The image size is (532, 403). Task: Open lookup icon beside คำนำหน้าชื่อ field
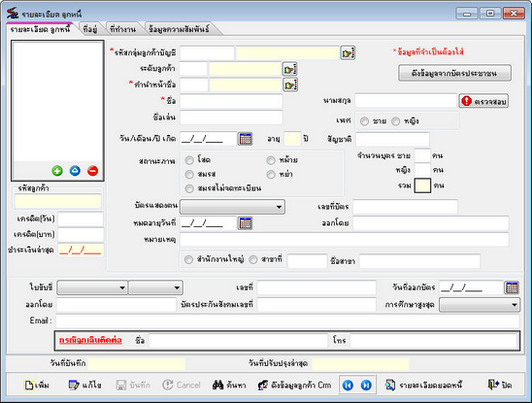[x=290, y=84]
